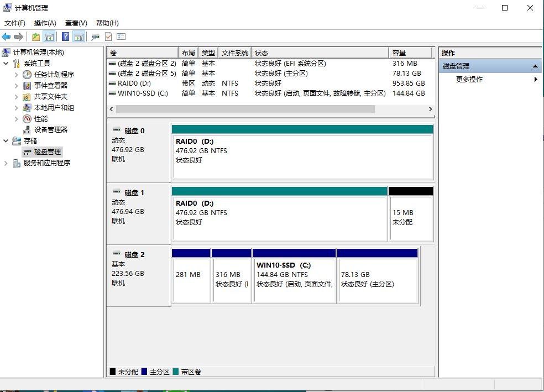Screen dimensions: 544x392
Task: Click the Forward navigation arrow icon
Action: coord(18,36)
